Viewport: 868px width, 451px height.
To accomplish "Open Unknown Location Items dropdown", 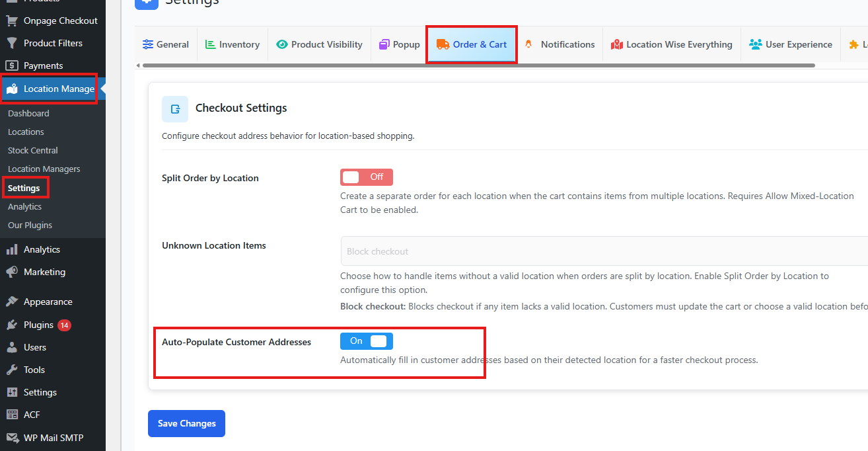I will click(x=604, y=251).
